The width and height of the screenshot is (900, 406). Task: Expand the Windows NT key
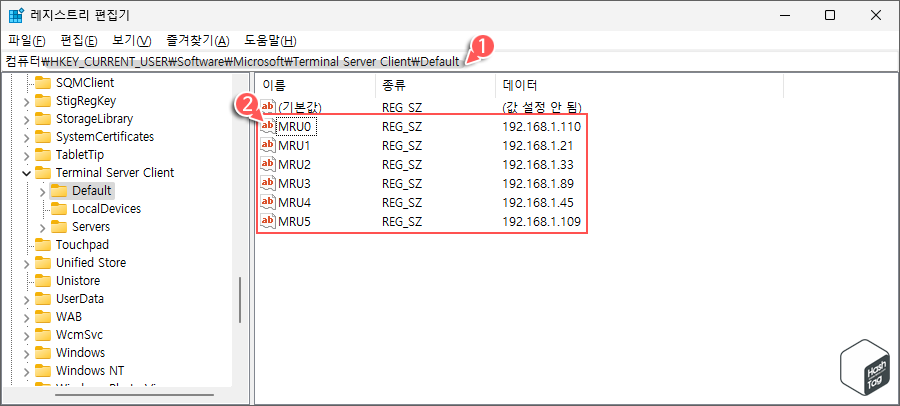[26, 371]
